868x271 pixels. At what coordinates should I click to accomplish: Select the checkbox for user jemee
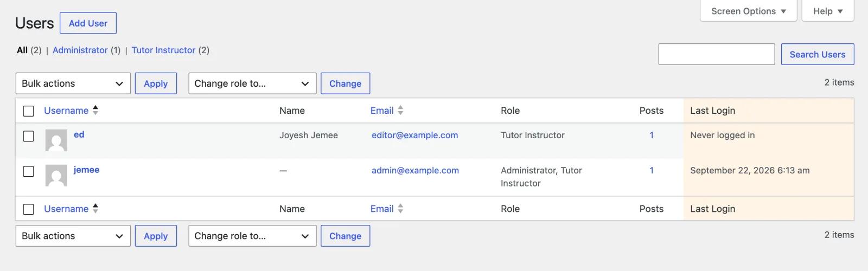click(x=29, y=171)
